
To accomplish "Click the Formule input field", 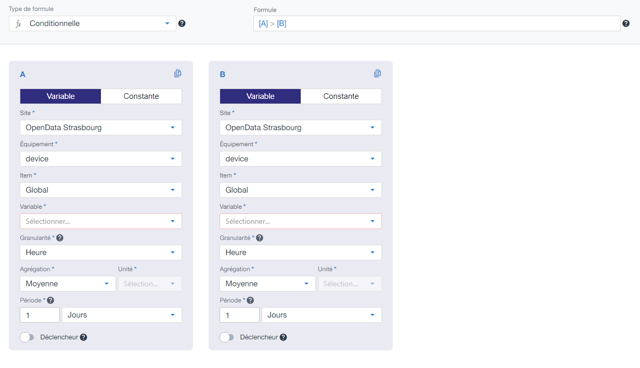I will click(x=437, y=24).
